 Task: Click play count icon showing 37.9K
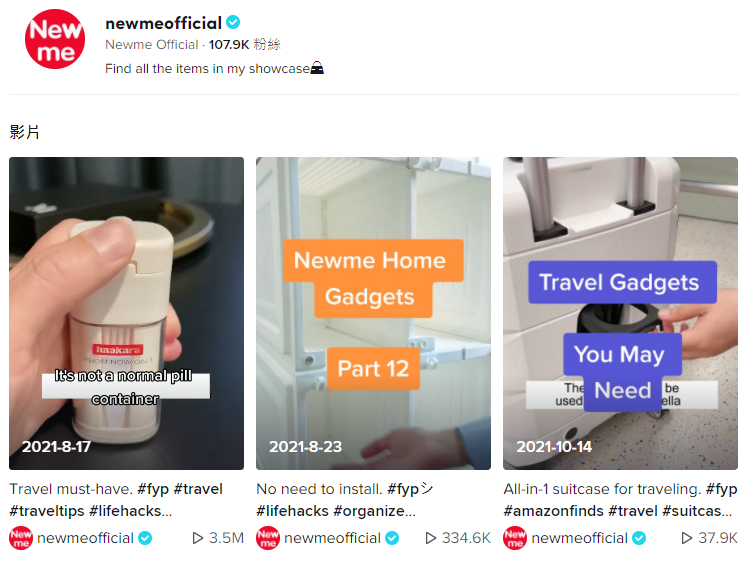[x=687, y=538]
